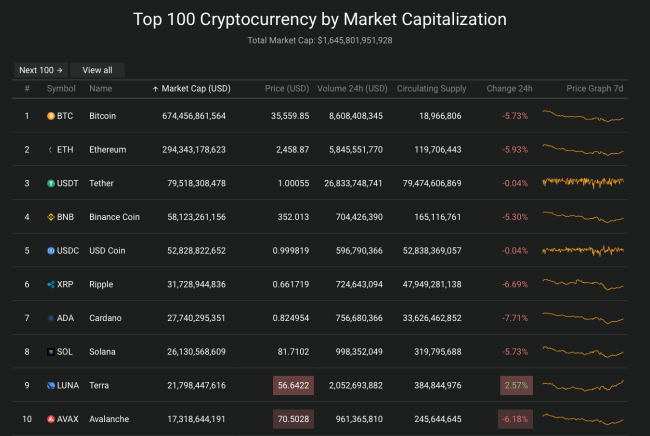Sort by Volume 24h (USD) column
Screen dimensions: 650x436
click(352, 89)
